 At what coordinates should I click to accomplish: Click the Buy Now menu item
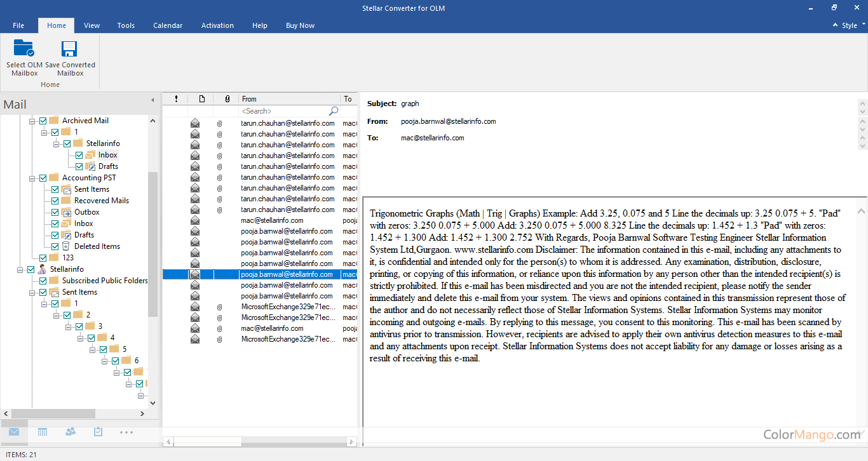(x=300, y=25)
